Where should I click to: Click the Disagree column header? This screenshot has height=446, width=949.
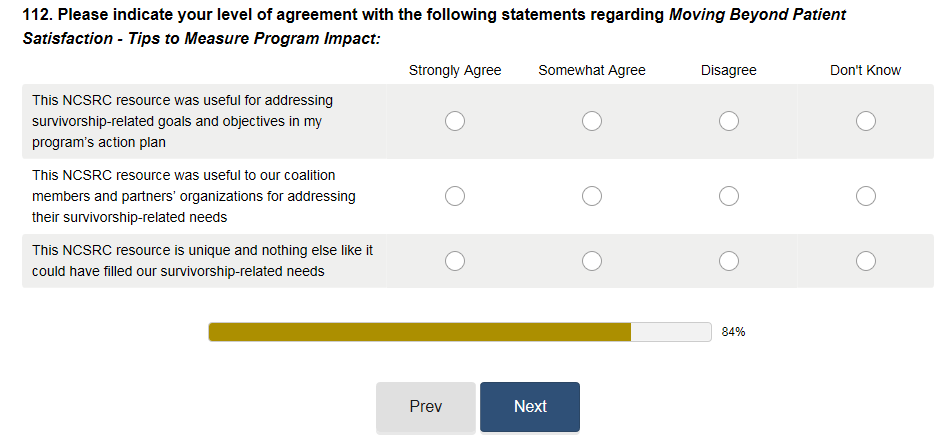[729, 70]
